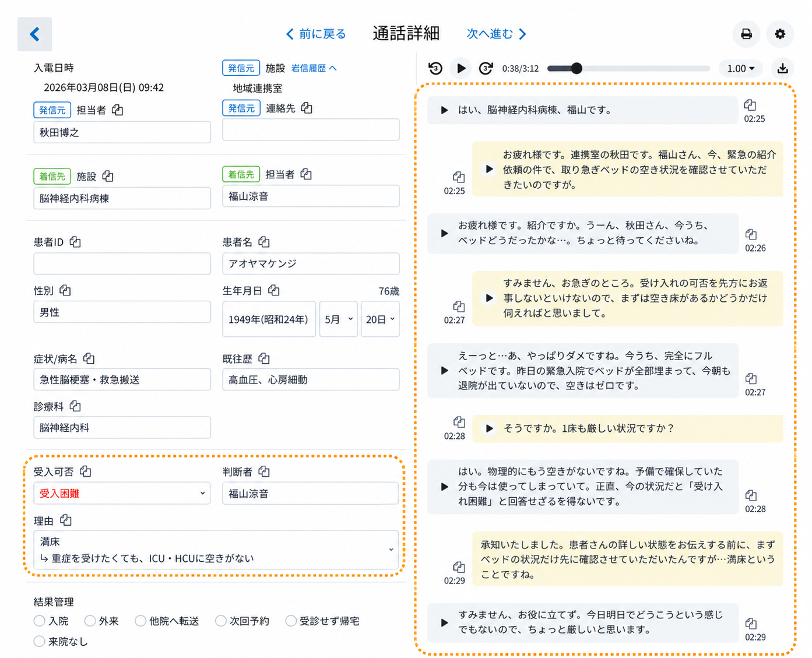
Task: Click the print icon
Action: (x=746, y=34)
